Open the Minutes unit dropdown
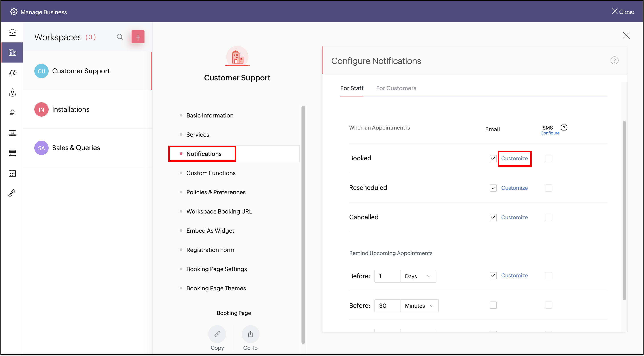 click(x=419, y=306)
